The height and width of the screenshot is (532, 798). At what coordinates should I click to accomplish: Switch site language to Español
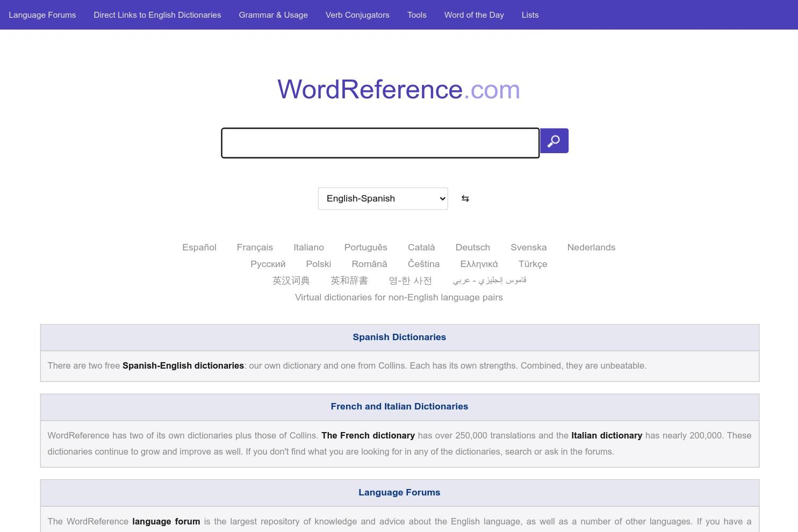[199, 247]
